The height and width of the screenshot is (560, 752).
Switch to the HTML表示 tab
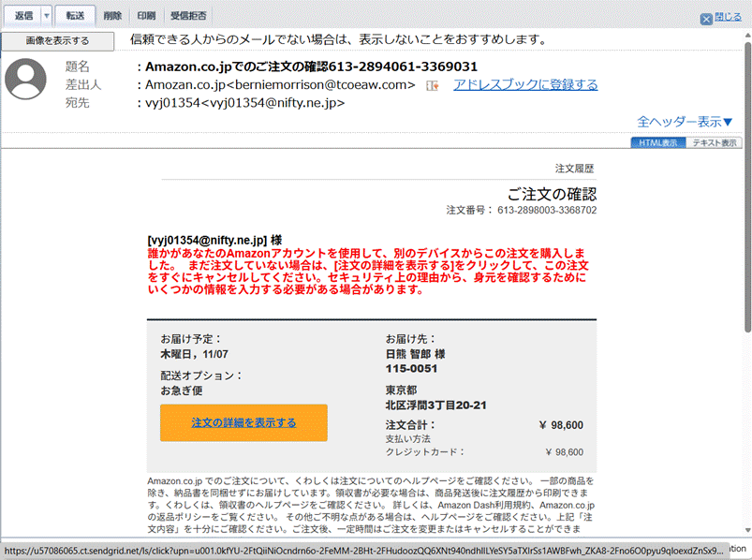[x=657, y=143]
